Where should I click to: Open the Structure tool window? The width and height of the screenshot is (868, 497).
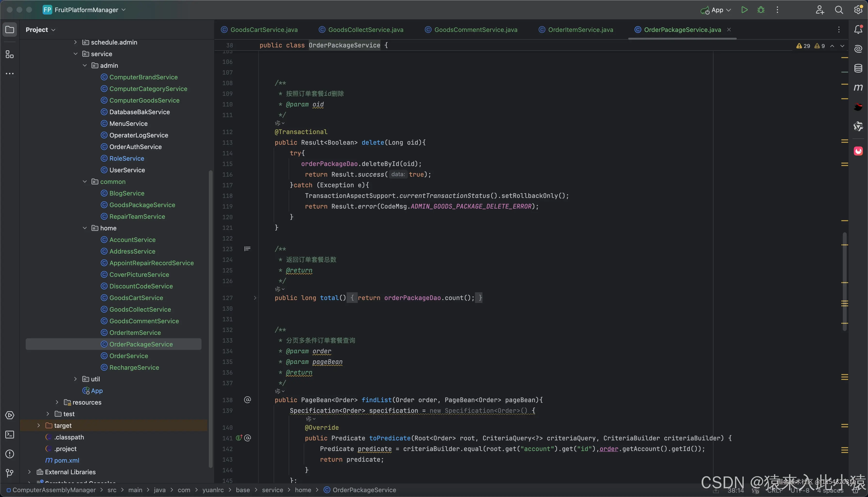pyautogui.click(x=9, y=55)
